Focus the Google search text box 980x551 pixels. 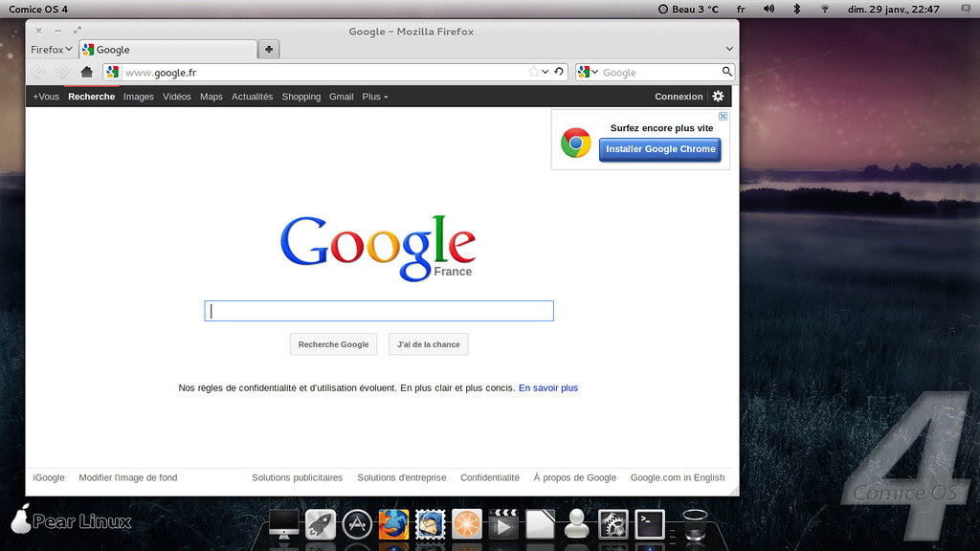pyautogui.click(x=379, y=311)
